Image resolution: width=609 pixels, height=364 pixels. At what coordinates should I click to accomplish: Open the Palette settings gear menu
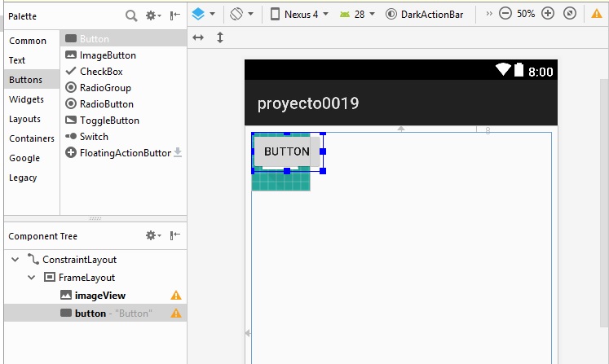[x=152, y=15]
